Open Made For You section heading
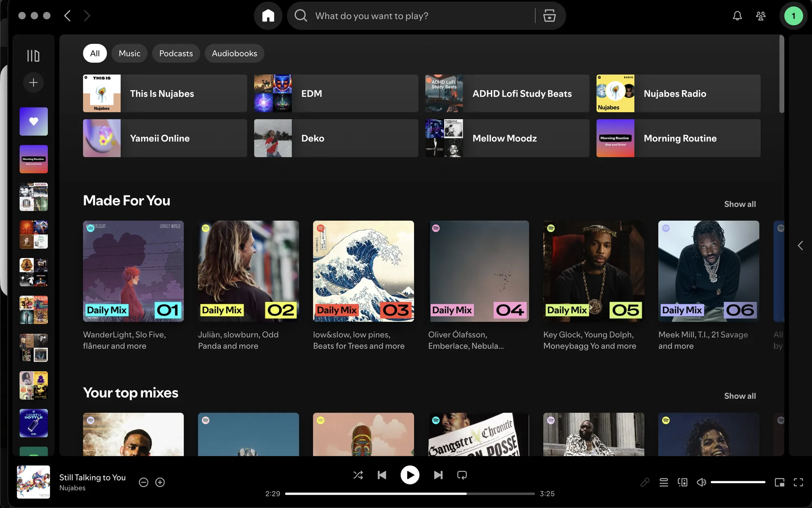The width and height of the screenshot is (812, 508). [x=127, y=200]
